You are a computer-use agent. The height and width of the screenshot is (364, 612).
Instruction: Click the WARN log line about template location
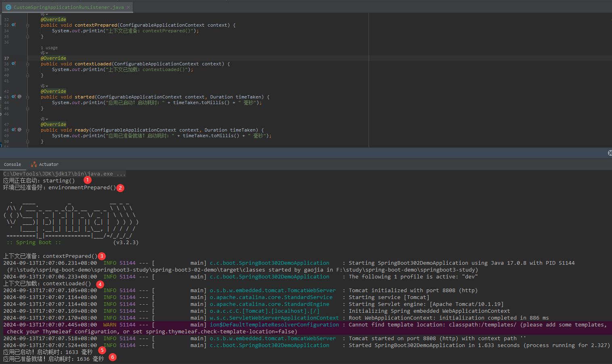[306, 328]
